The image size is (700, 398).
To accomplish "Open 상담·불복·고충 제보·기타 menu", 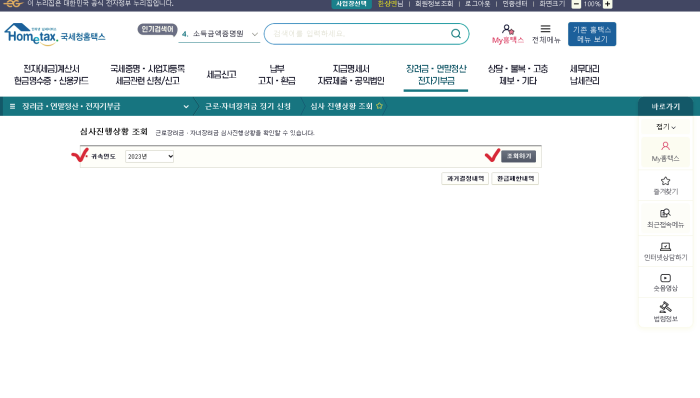I will click(518, 75).
